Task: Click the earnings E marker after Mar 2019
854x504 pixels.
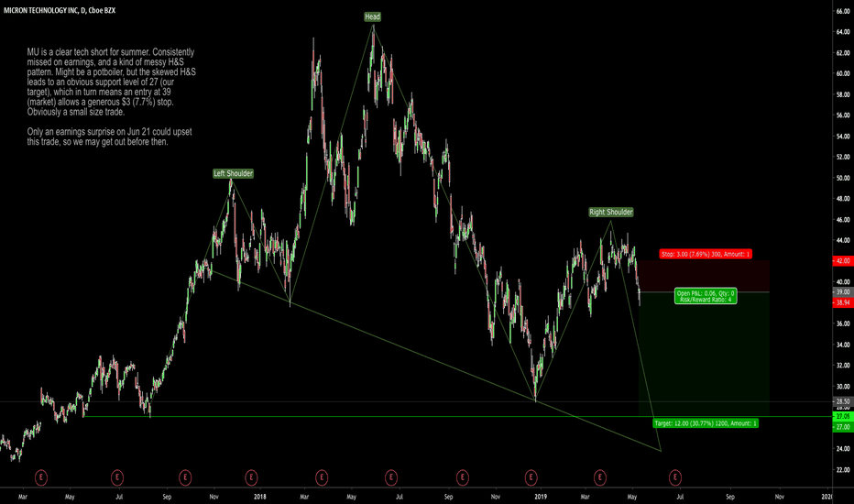Action: 599,477
